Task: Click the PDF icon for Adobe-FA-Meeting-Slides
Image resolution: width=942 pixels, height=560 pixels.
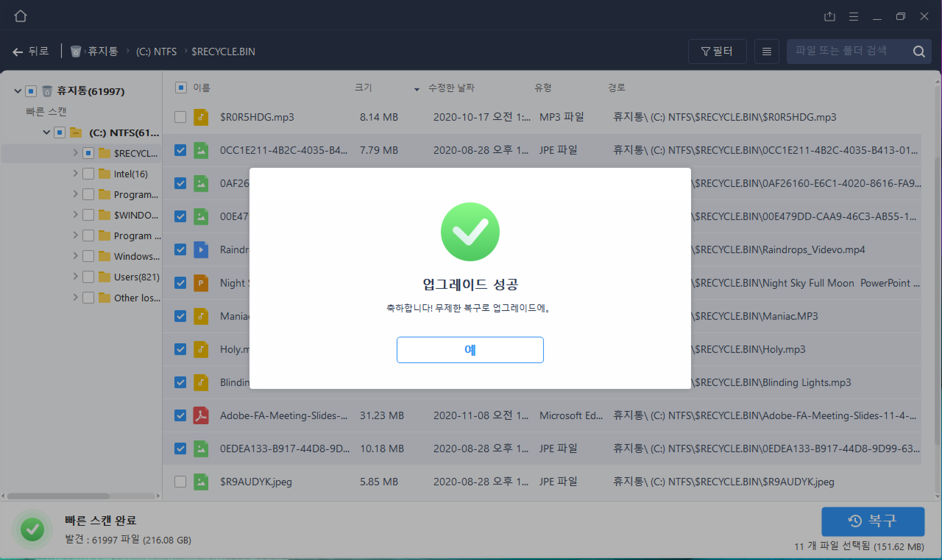Action: (x=201, y=415)
